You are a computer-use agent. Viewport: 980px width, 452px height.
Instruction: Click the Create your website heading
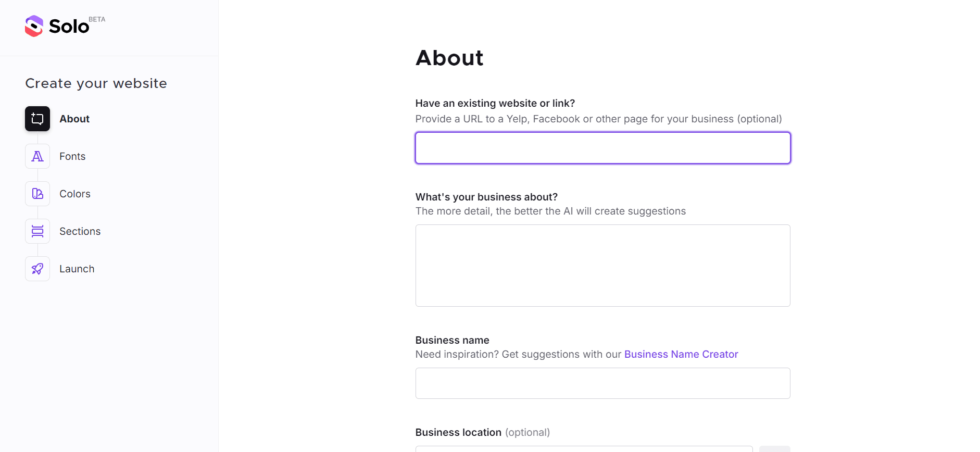click(96, 83)
